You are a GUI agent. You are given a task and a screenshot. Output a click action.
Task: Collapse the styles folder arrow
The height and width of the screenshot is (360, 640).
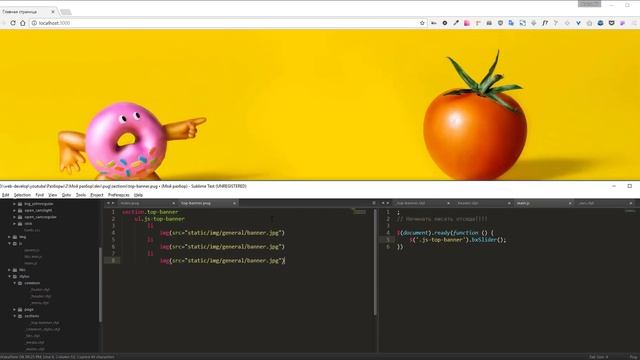coord(9,276)
